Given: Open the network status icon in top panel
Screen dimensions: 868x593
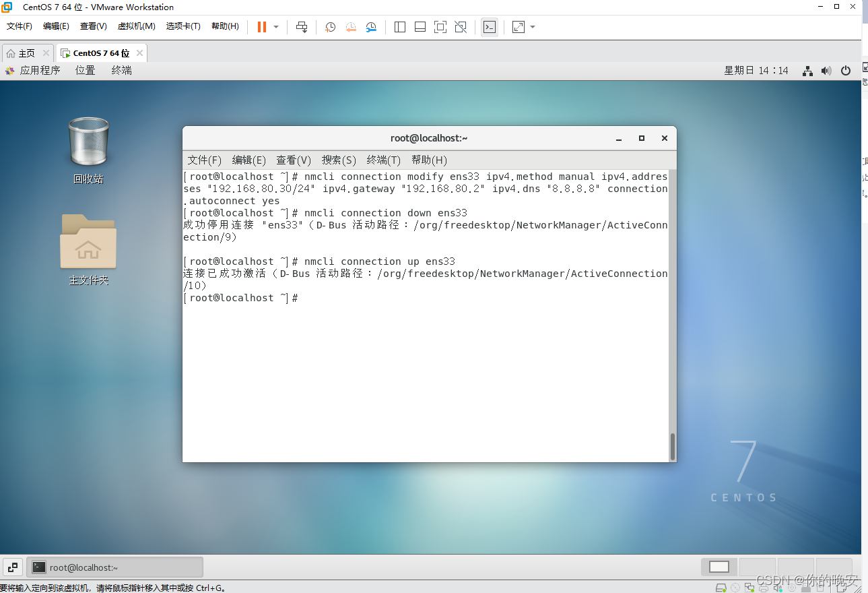Looking at the screenshot, I should pos(807,70).
